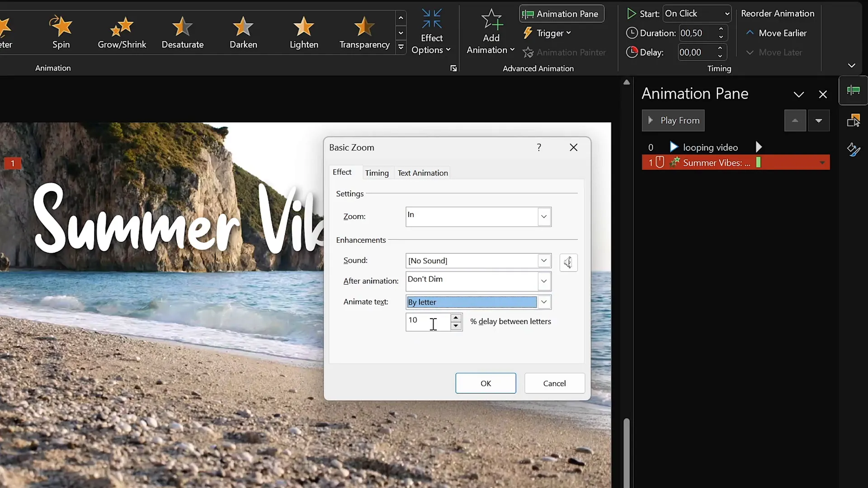Open the Start timing dropdown
Screen dimensions: 868x488
(697, 14)
